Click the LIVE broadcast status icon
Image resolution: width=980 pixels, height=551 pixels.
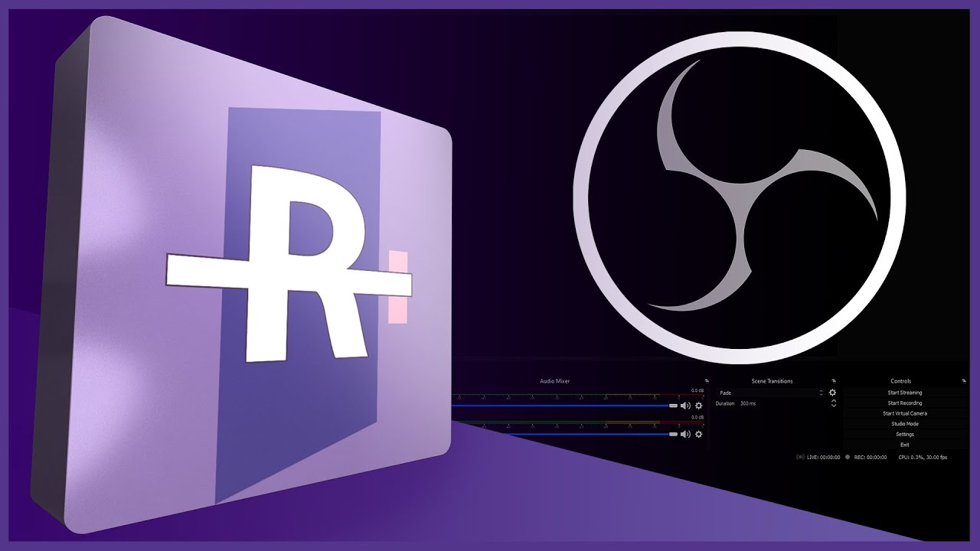pos(800,457)
